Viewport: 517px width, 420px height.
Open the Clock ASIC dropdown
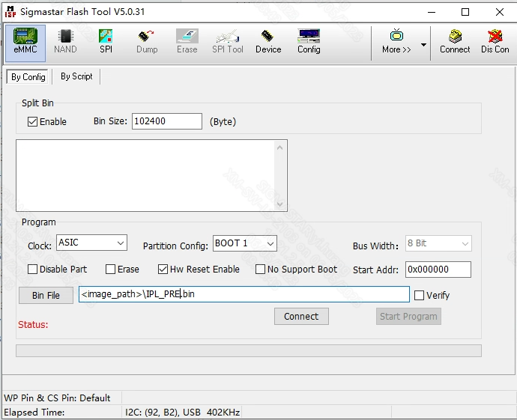pyautogui.click(x=91, y=243)
